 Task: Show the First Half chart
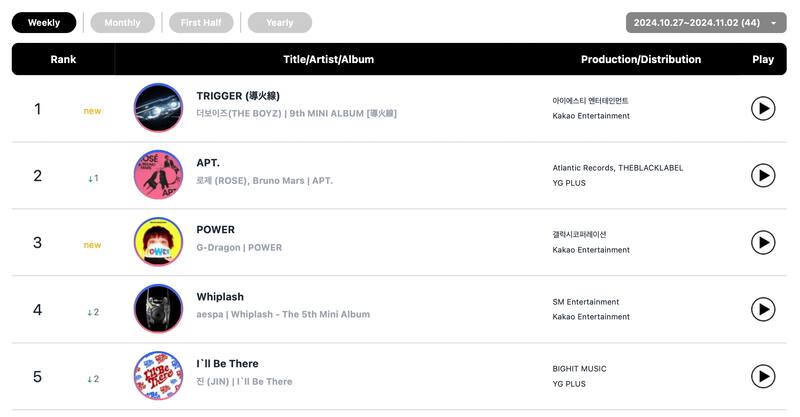[201, 22]
